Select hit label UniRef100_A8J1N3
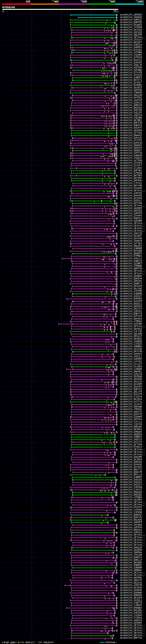This screenshot has width=146, height=644. (131, 289)
